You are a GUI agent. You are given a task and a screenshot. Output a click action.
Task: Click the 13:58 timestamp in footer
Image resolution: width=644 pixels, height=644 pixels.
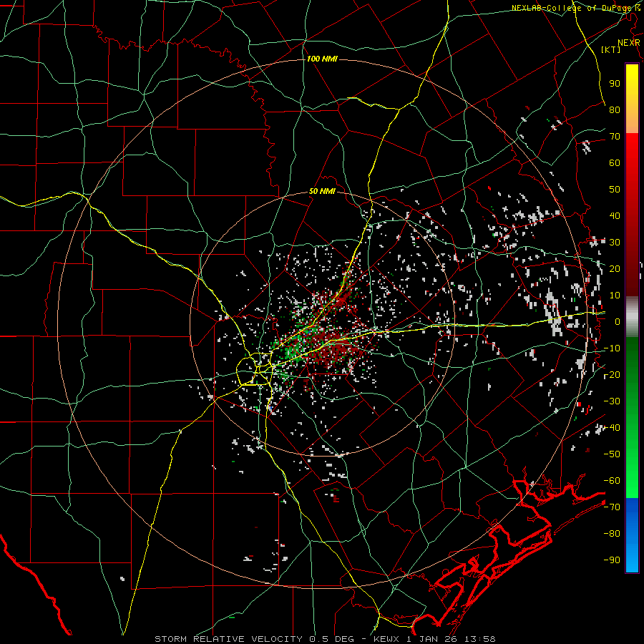tap(481, 639)
